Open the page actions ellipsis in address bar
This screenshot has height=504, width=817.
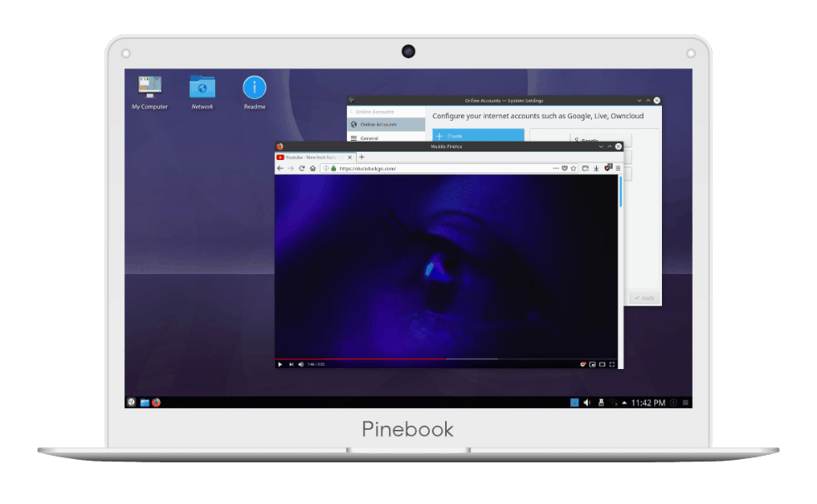pyautogui.click(x=556, y=167)
